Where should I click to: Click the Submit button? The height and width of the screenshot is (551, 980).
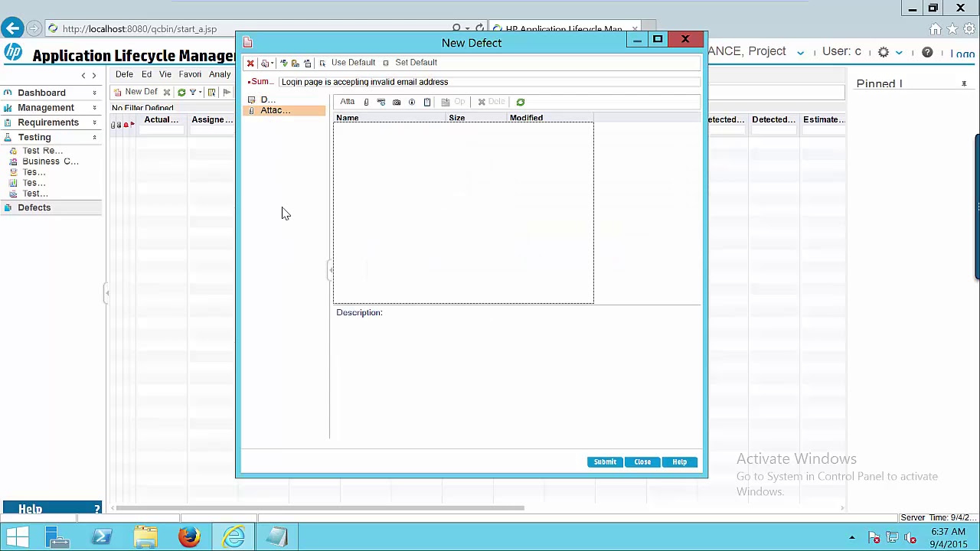coord(605,462)
